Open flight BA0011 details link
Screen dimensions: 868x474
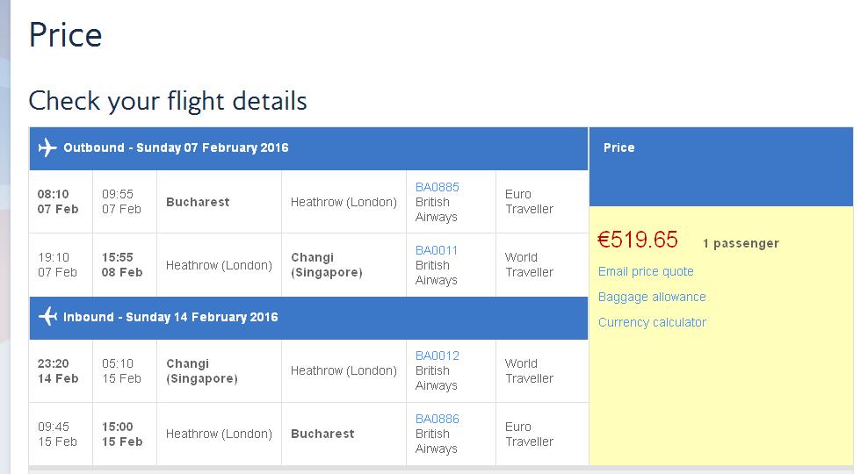tap(437, 250)
